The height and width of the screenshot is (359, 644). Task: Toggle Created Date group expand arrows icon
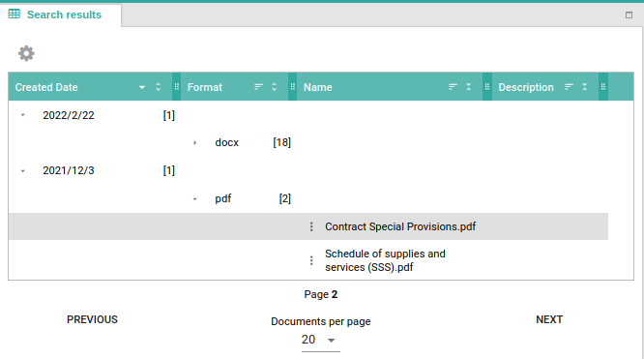coord(159,87)
